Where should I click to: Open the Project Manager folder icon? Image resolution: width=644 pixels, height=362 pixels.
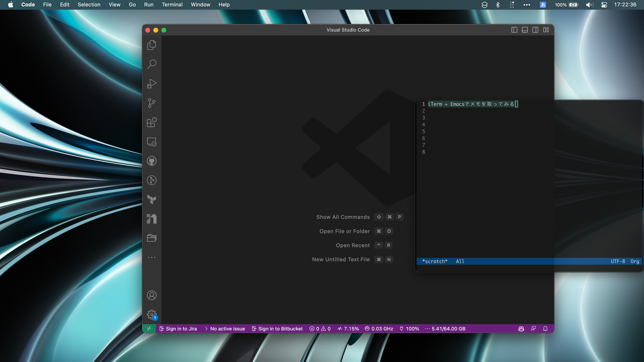click(x=152, y=238)
